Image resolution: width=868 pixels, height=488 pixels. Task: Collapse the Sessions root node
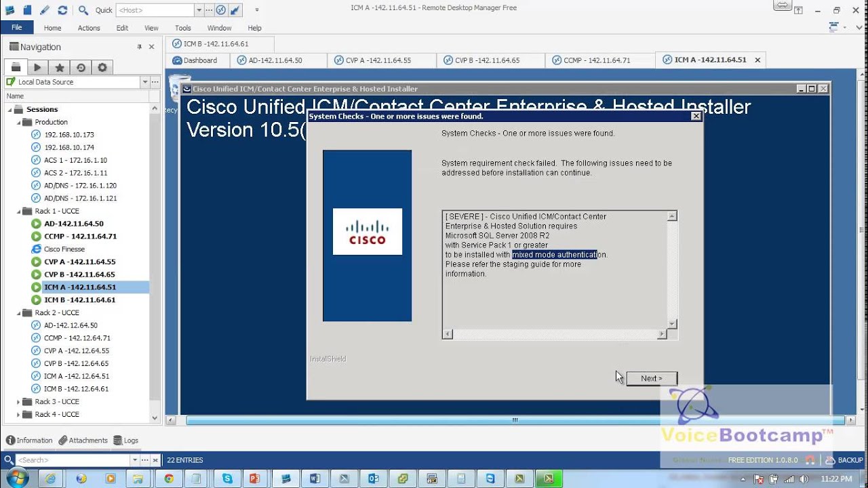coord(9,109)
